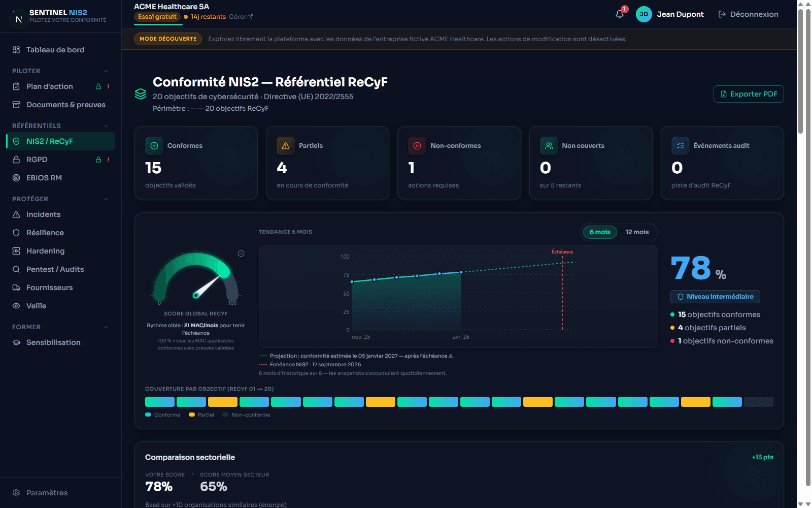Viewport: 812px width, 508px height.
Task: Open Hardening via its icon
Action: [x=16, y=251]
